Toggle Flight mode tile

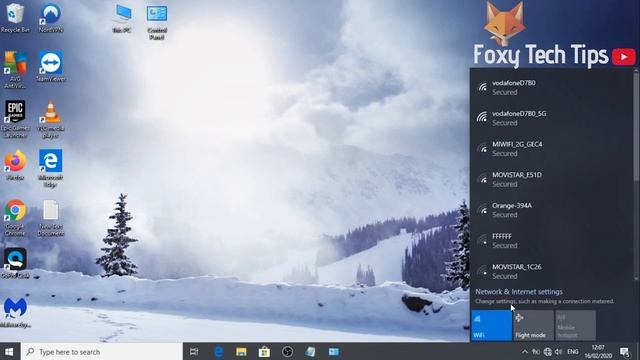coord(533,325)
